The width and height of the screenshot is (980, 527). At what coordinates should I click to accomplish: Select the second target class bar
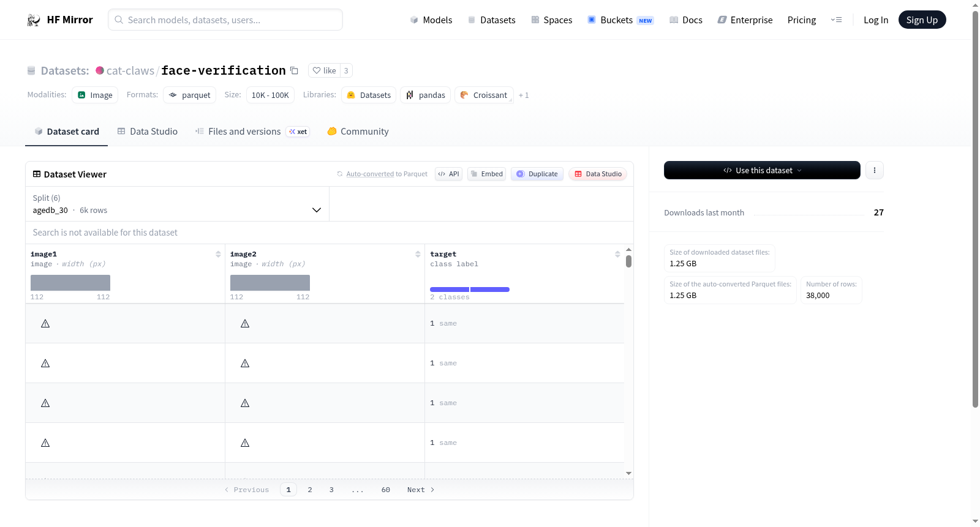click(x=490, y=290)
